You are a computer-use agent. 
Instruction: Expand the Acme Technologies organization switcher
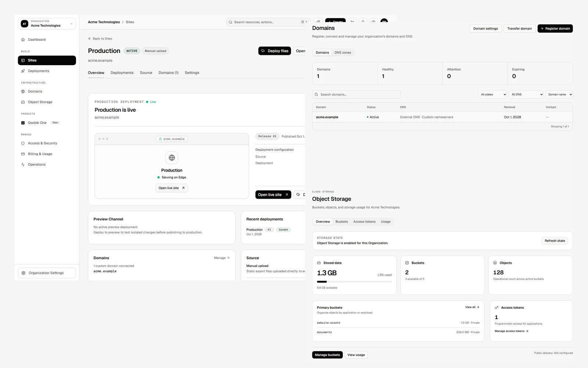tap(47, 24)
